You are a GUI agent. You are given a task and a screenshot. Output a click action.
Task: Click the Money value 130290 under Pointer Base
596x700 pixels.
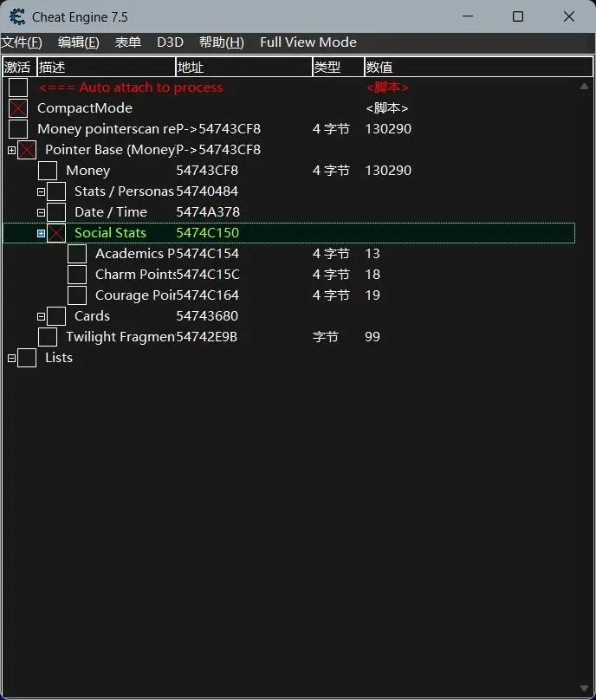click(x=388, y=171)
